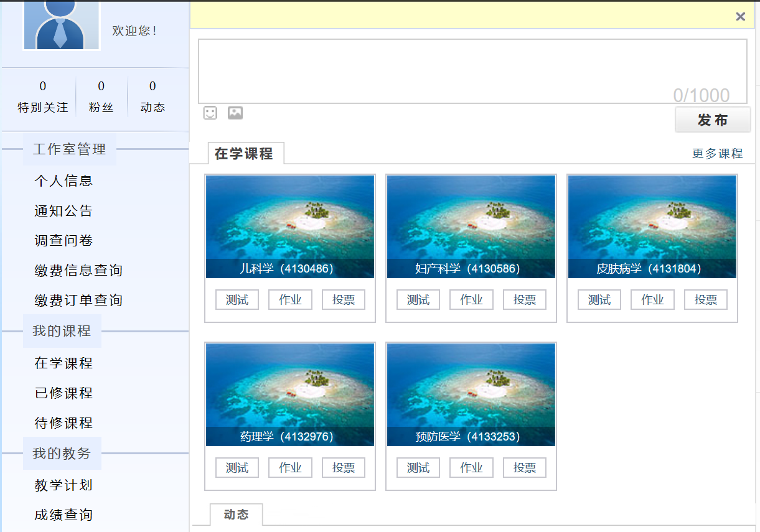Image resolution: width=760 pixels, height=532 pixels.
Task: Click the 发布 publish button
Action: pos(713,120)
